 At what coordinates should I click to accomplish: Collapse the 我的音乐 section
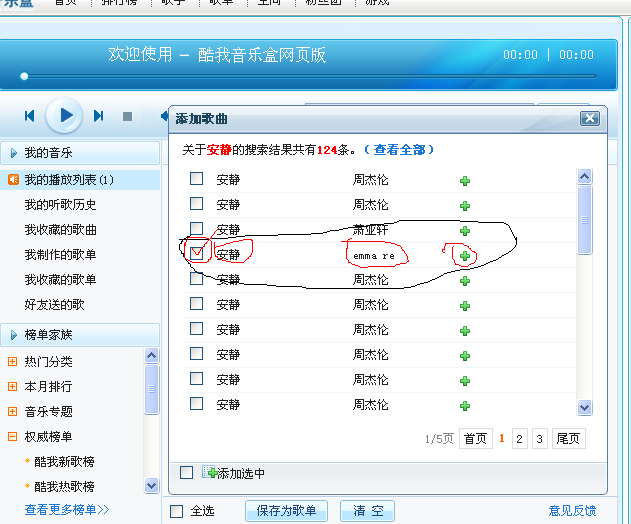click(x=14, y=153)
